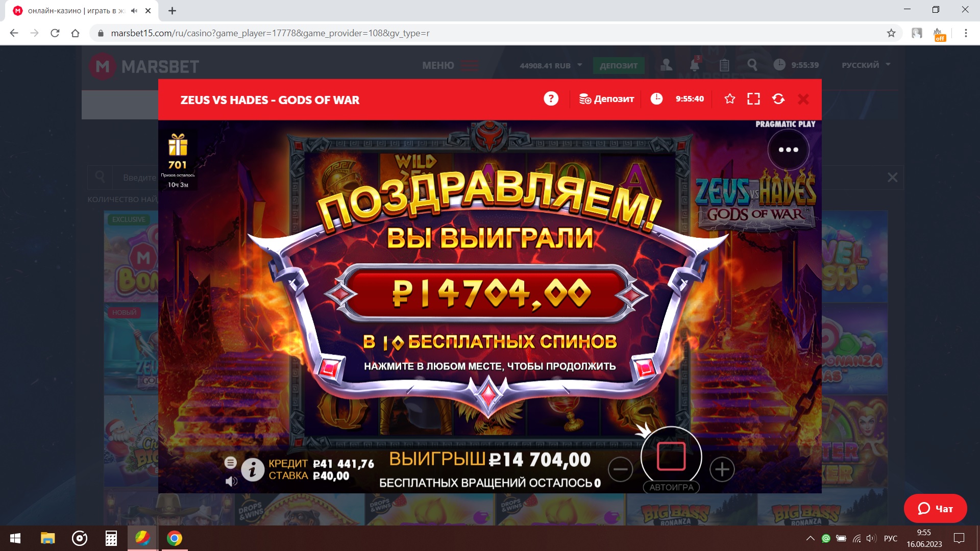Image resolution: width=980 pixels, height=551 pixels.
Task: Reload the game with refresh icon
Action: click(778, 99)
